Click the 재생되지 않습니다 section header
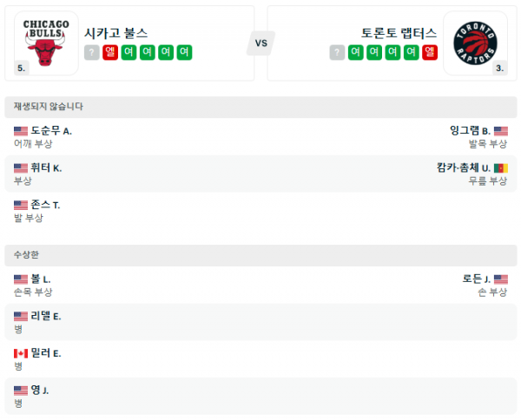The height and width of the screenshot is (420, 521). click(x=49, y=107)
